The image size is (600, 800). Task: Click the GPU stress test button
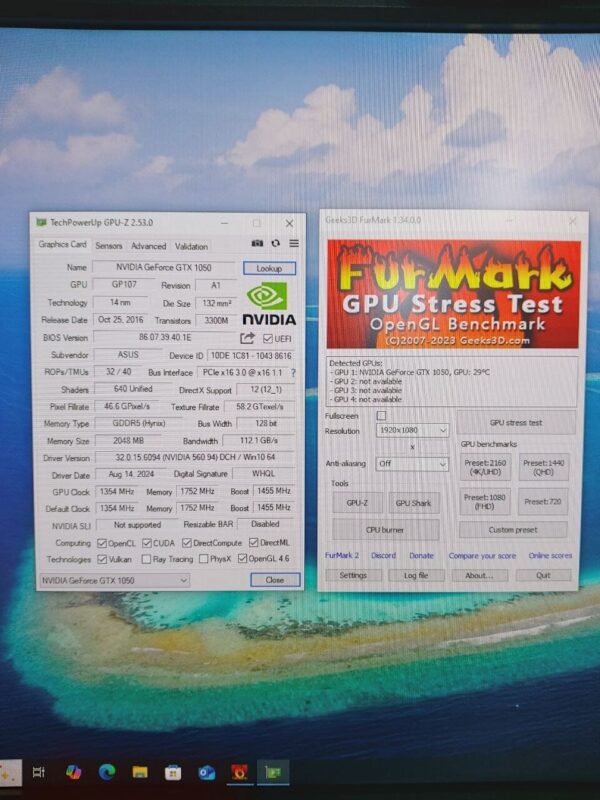coord(516,423)
